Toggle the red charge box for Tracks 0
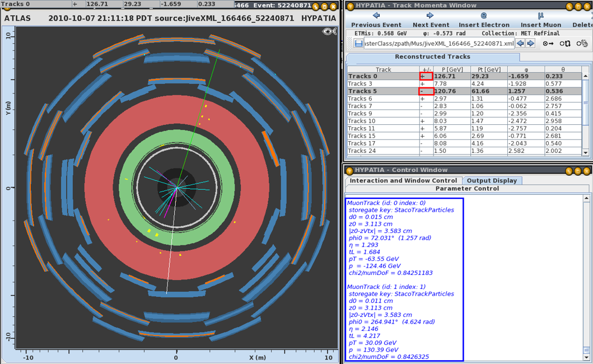593x364 pixels. coord(426,76)
